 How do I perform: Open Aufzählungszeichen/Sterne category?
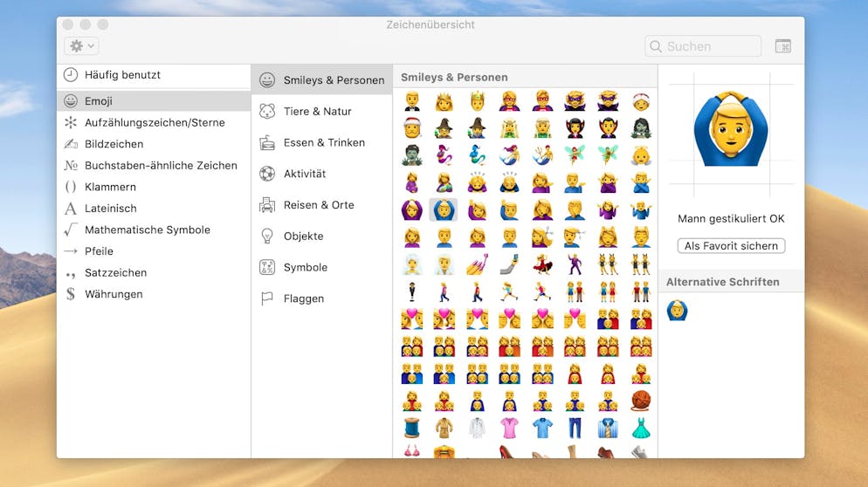click(154, 122)
